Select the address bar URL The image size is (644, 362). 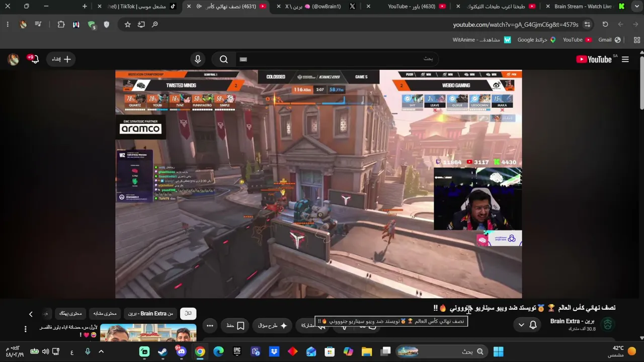click(516, 25)
